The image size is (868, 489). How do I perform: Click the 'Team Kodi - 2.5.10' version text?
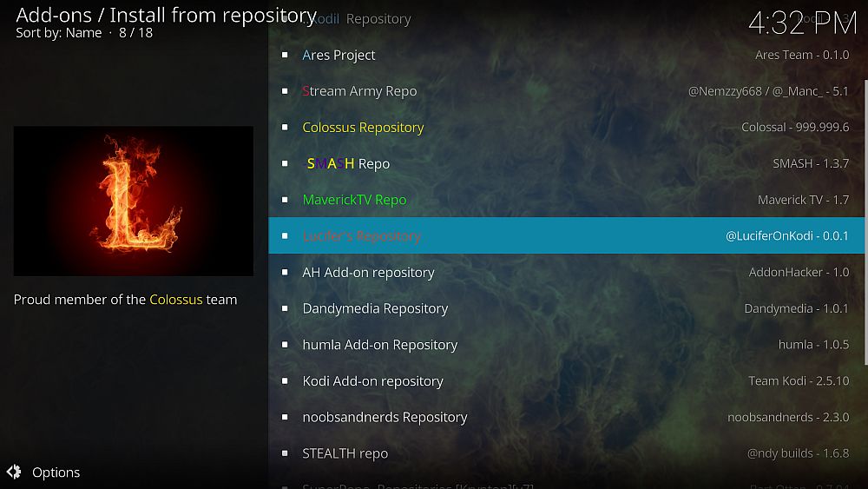(799, 380)
